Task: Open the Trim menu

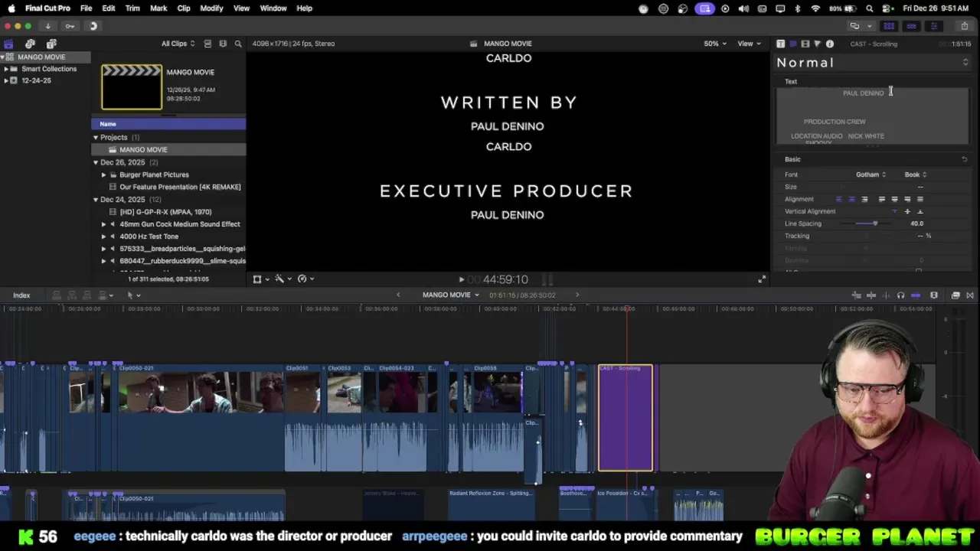Action: [x=132, y=8]
